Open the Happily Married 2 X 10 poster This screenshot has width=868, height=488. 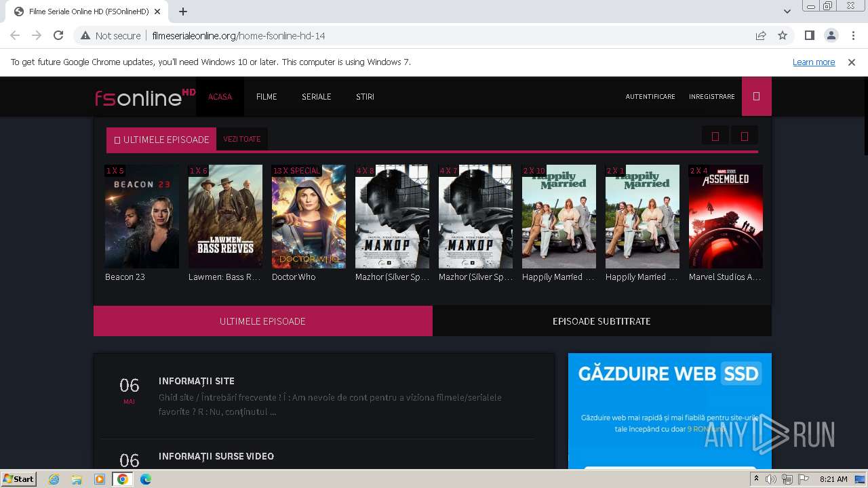(x=559, y=216)
